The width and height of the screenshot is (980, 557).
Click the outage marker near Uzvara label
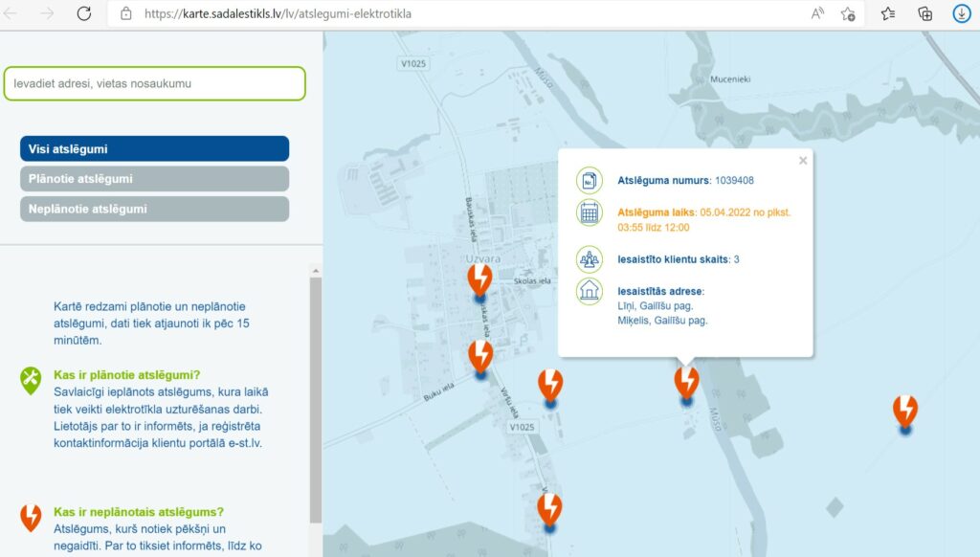(479, 279)
